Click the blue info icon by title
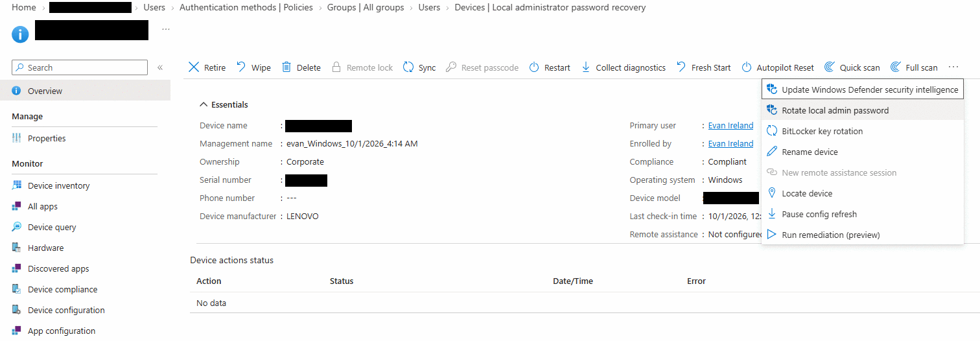This screenshot has height=341, width=980. [20, 35]
